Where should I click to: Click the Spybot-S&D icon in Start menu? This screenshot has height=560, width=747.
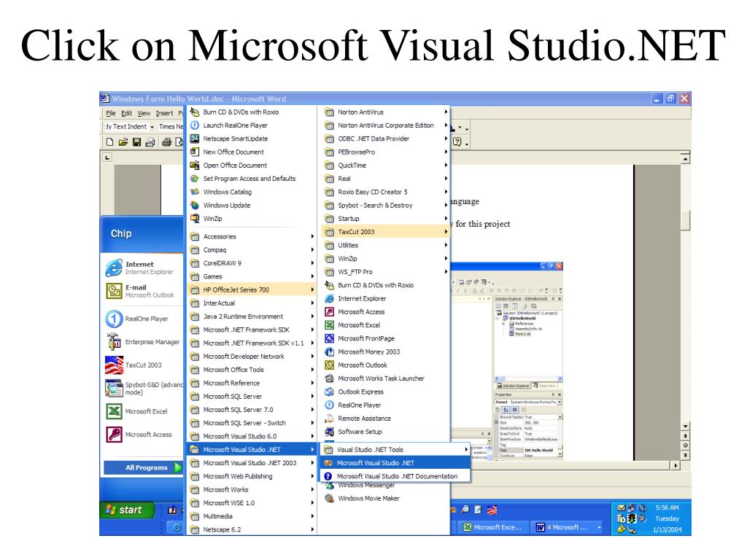tap(114, 388)
